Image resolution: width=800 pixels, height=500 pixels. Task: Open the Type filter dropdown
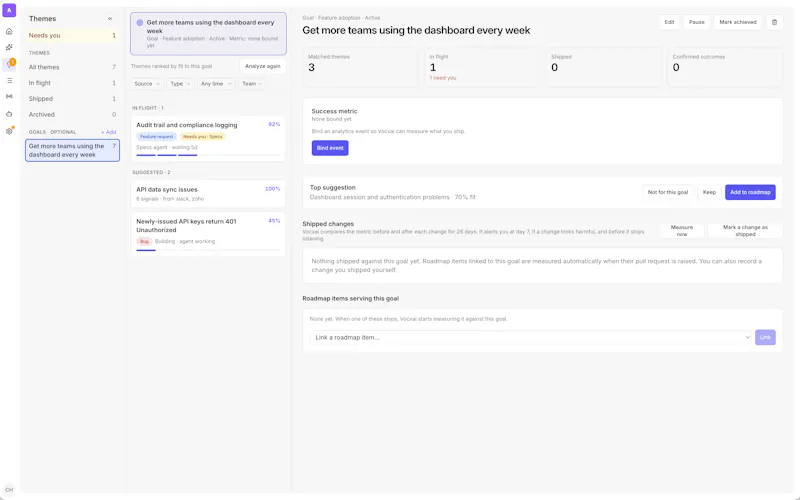[x=180, y=84]
